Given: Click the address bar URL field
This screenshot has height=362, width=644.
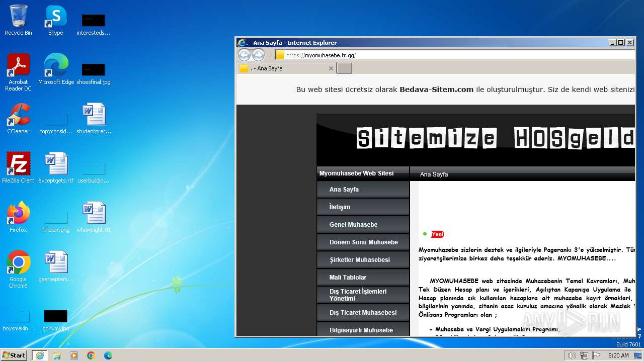Looking at the screenshot, I should tap(454, 55).
